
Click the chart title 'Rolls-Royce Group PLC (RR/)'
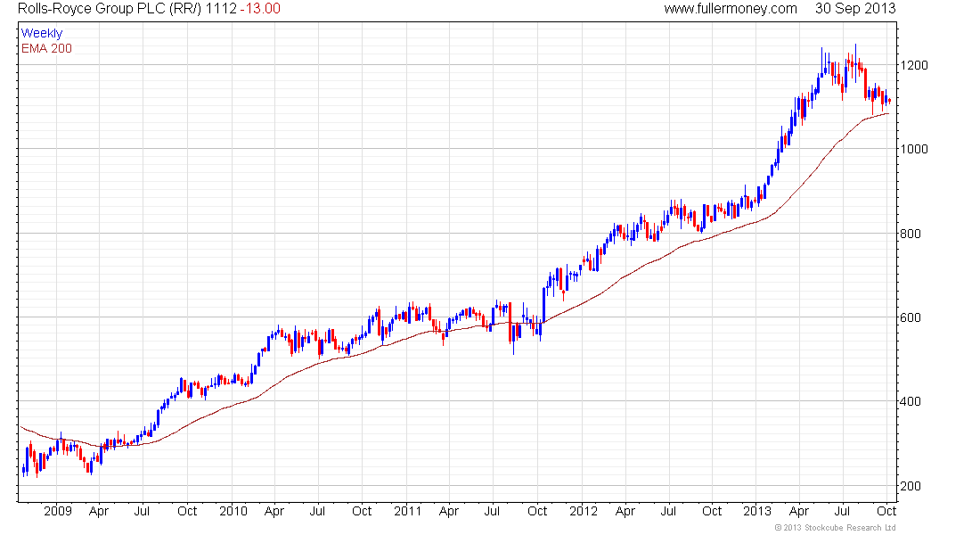point(110,9)
